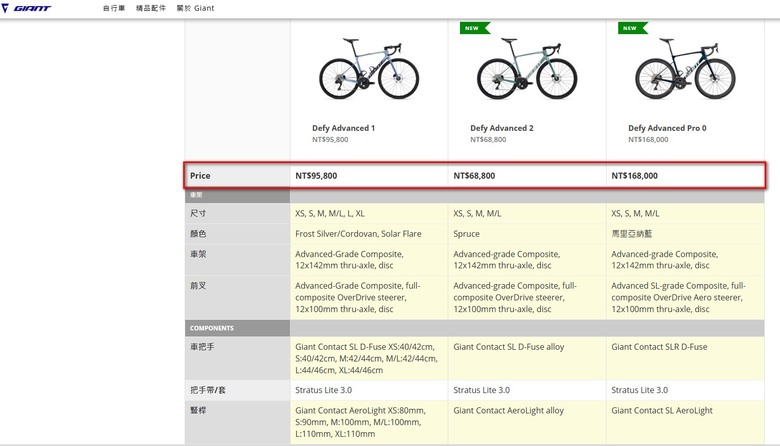
Task: Click the 車把手 row label
Action: [x=202, y=347]
